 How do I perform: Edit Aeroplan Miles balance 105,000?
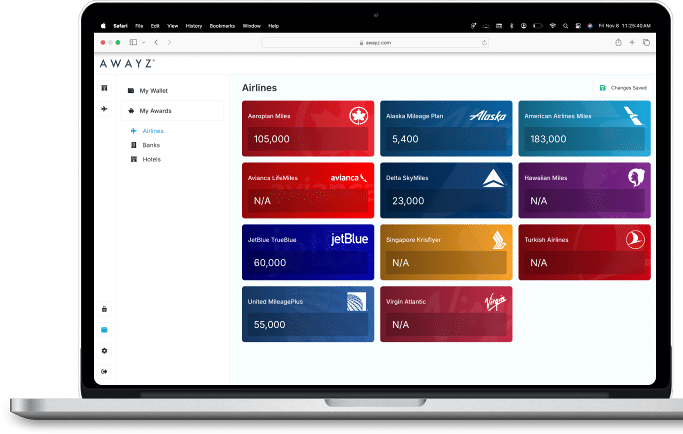point(308,139)
